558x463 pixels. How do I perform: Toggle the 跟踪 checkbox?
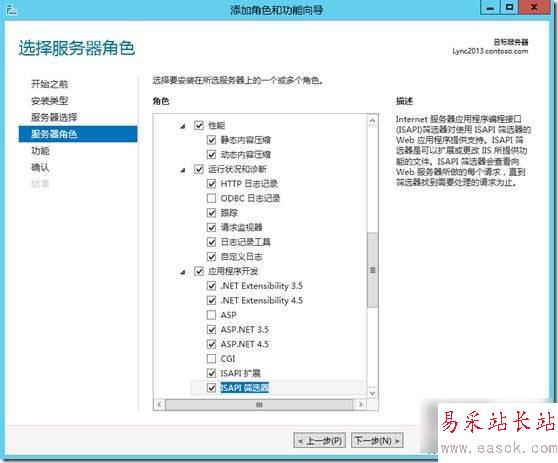pos(211,213)
